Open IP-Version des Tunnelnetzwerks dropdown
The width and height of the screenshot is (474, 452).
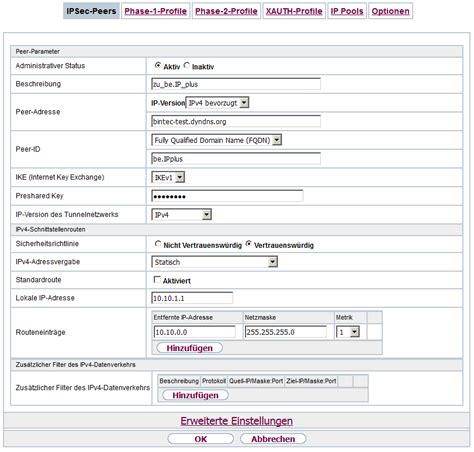[x=182, y=215]
